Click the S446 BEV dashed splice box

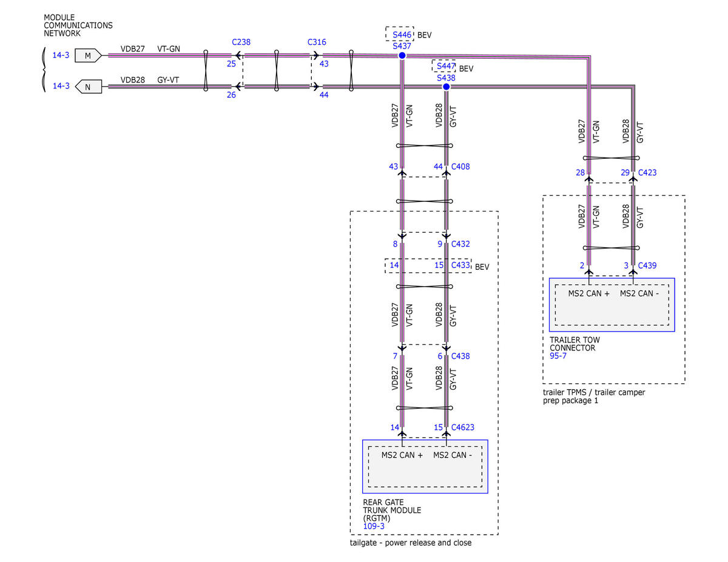pyautogui.click(x=400, y=34)
